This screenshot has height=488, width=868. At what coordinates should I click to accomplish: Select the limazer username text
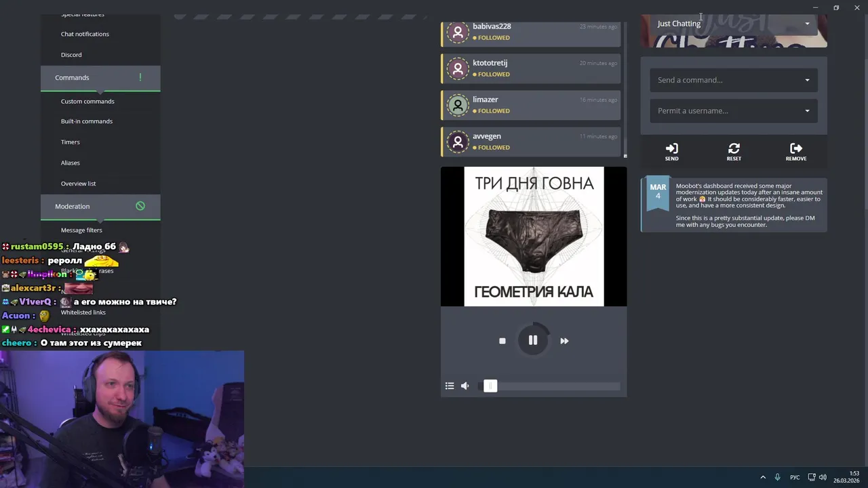point(486,100)
